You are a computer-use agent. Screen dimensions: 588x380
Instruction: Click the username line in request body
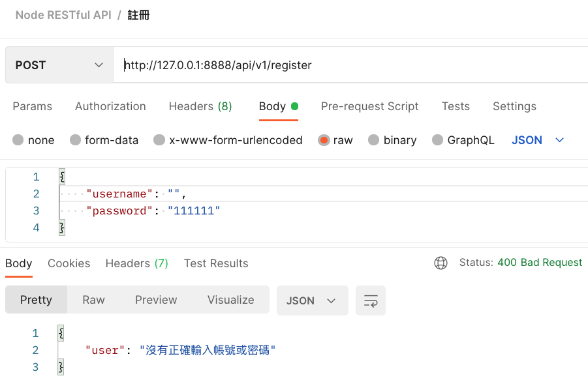[x=323, y=194]
